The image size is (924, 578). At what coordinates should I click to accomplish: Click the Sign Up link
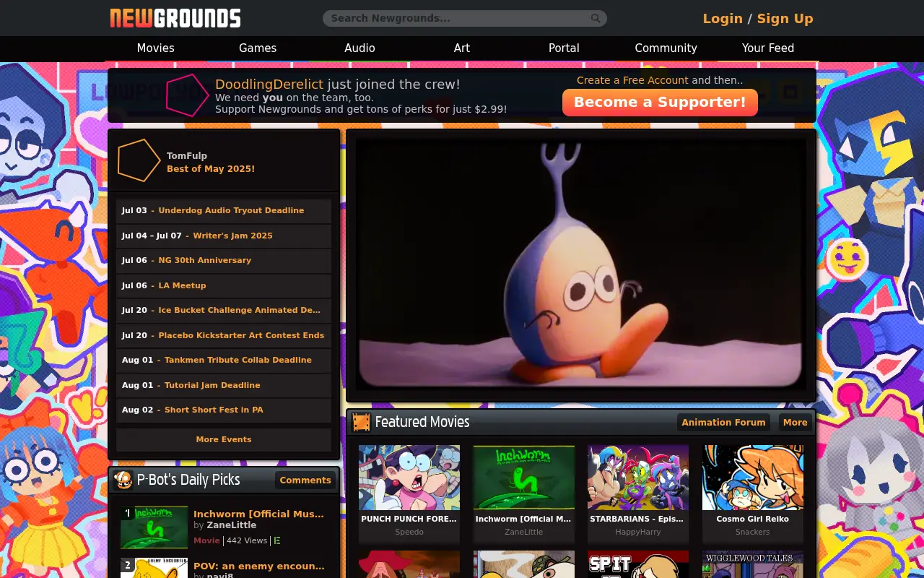tap(785, 19)
